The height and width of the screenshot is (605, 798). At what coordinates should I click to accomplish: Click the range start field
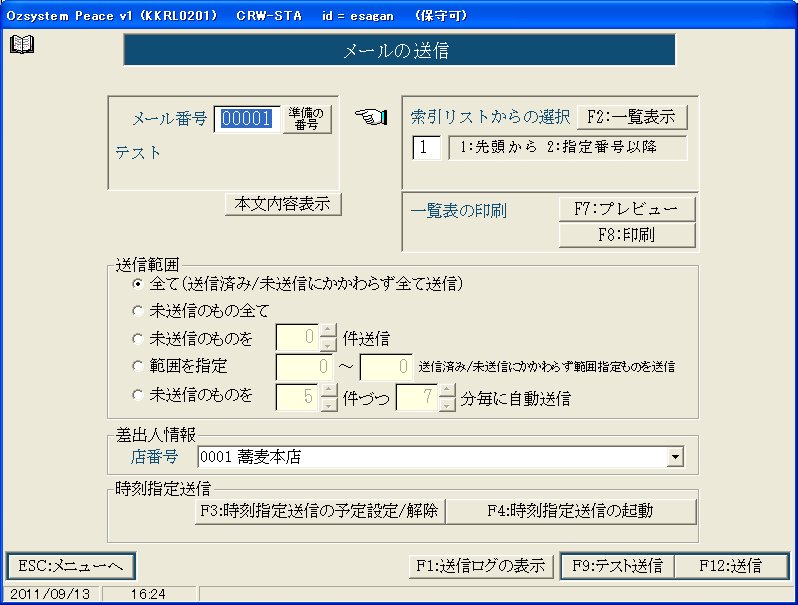[x=304, y=367]
